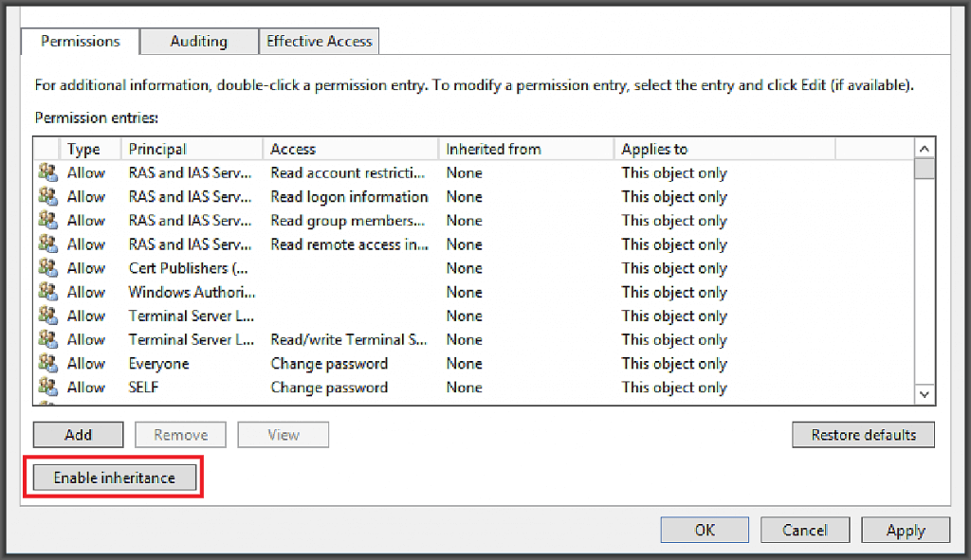This screenshot has width=971, height=560.
Task: Confirm changes with the OK button
Action: (x=704, y=529)
